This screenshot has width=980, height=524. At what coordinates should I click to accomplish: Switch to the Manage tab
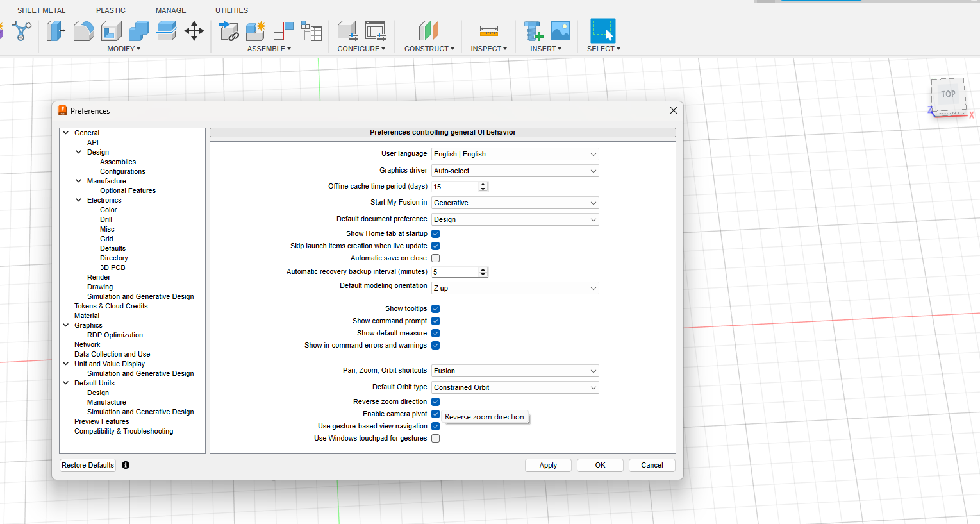point(171,10)
